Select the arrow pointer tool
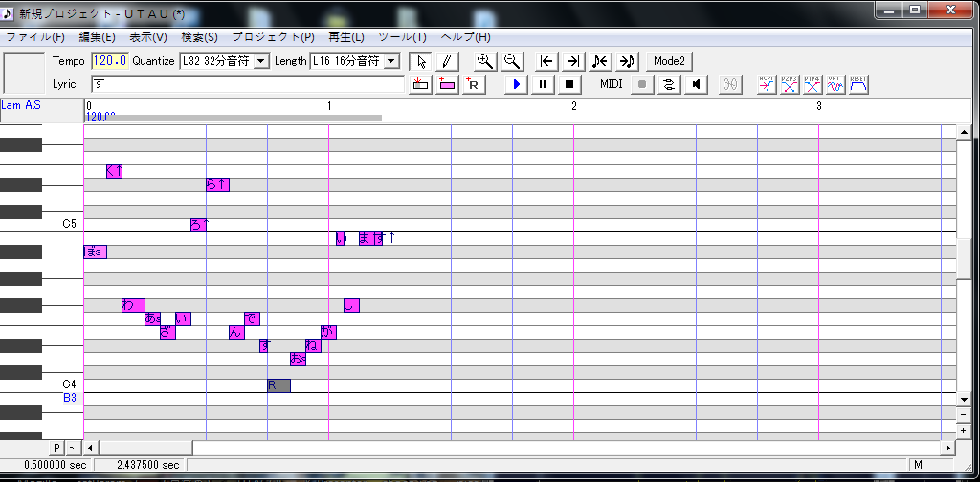Screen dimensions: 980x482 pyautogui.click(x=421, y=61)
